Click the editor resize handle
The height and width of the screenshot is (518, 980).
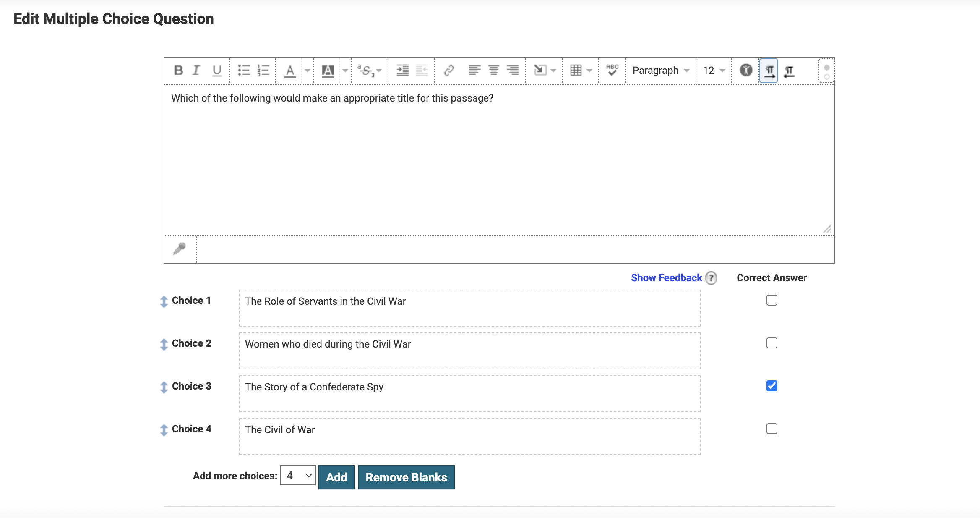click(827, 229)
